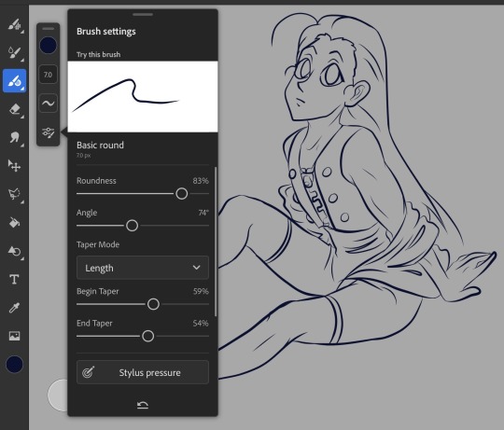Viewport: 504px width, 430px height.
Task: Open the Taper Mode Length dropdown
Action: coord(143,268)
